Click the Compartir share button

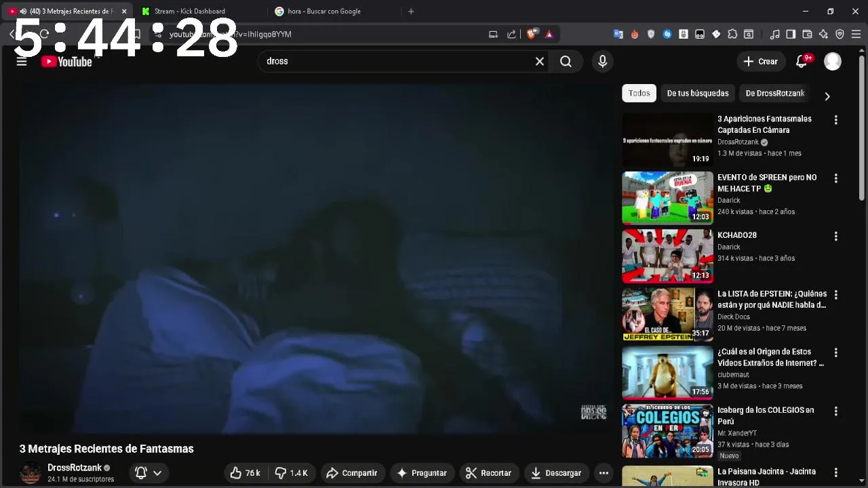[352, 473]
